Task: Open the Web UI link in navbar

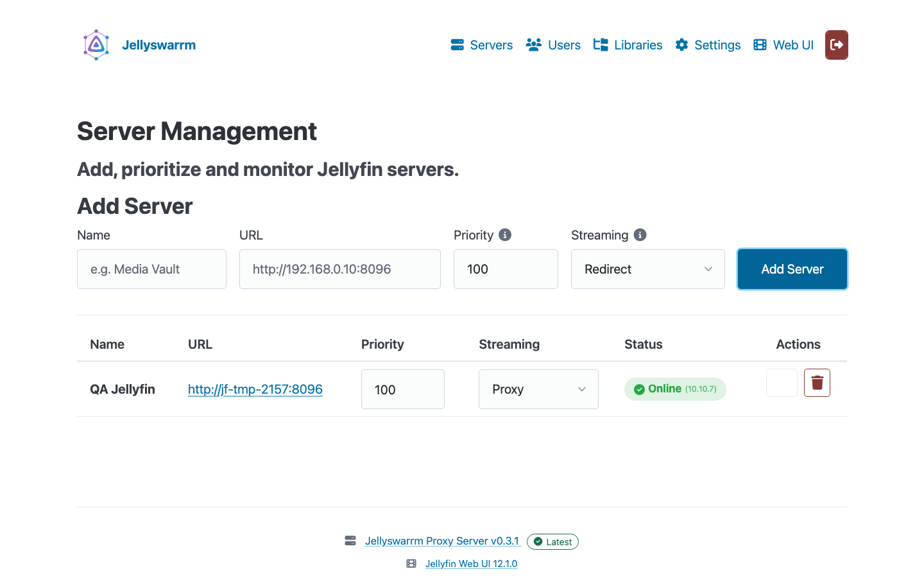Action: tap(783, 45)
